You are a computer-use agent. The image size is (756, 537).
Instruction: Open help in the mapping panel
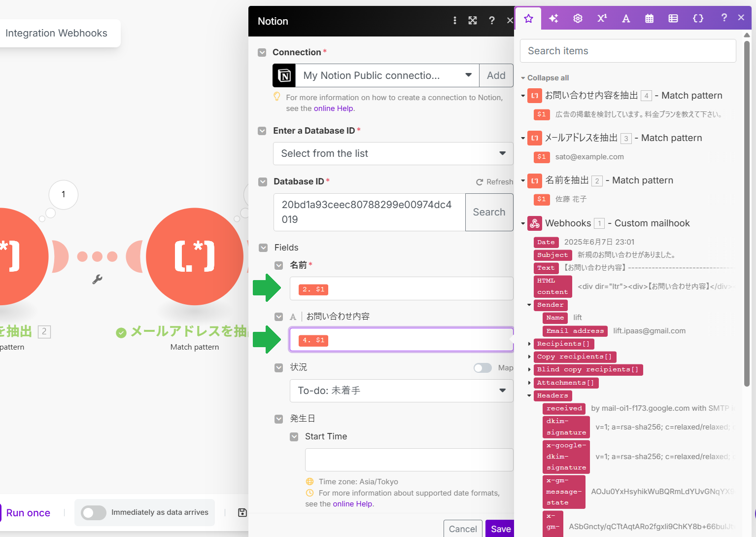(723, 18)
